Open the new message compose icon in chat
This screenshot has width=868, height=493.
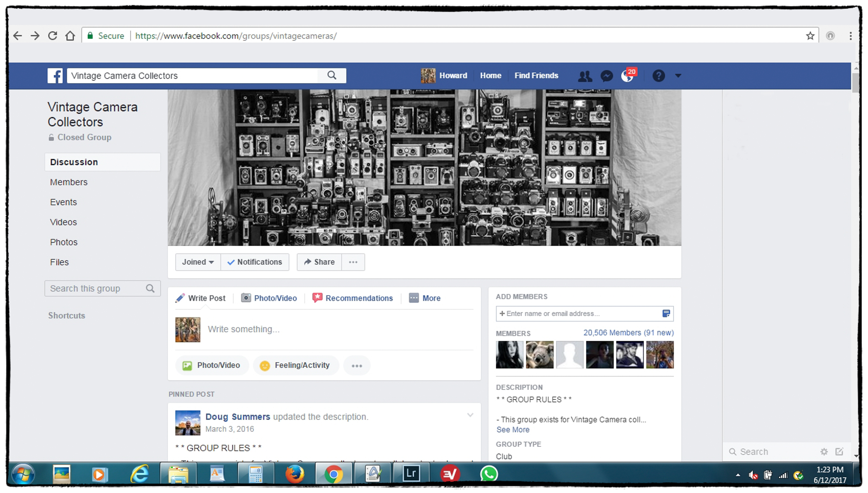pos(839,452)
